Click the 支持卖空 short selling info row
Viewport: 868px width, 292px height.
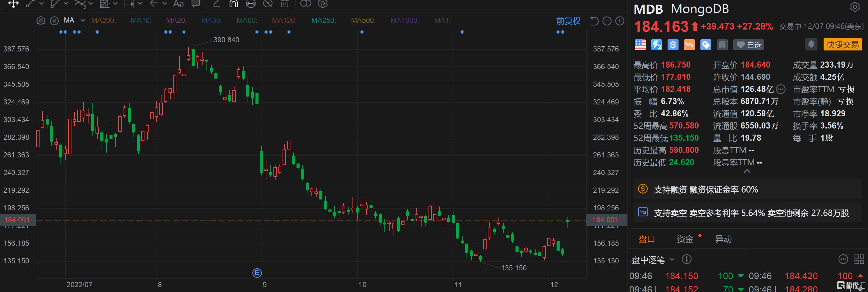747,213
